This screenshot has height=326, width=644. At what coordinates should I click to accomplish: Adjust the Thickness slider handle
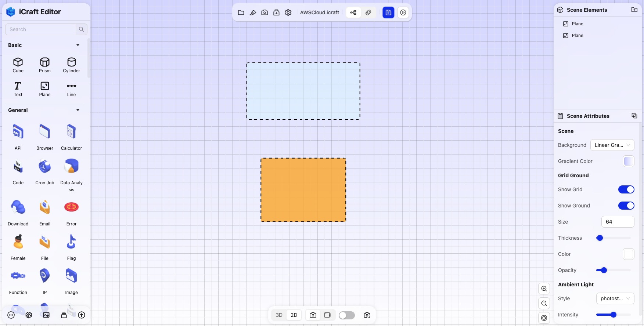(600, 238)
